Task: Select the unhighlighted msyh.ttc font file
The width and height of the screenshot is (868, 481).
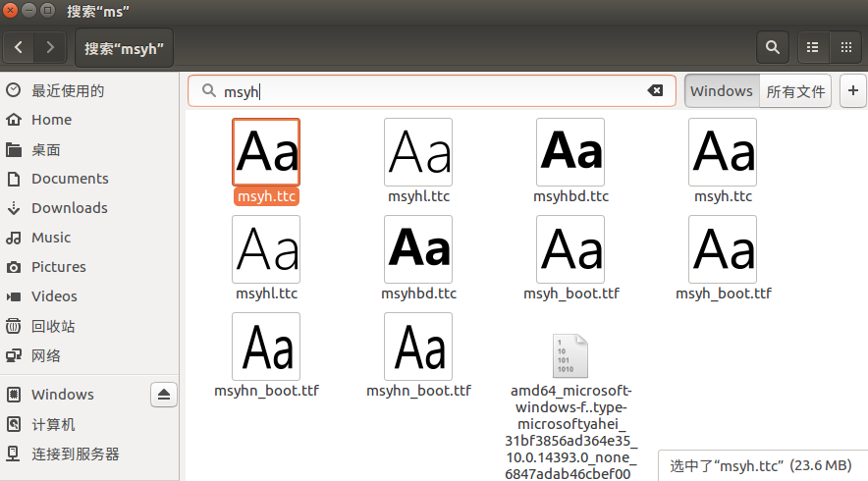Action: coord(723,162)
